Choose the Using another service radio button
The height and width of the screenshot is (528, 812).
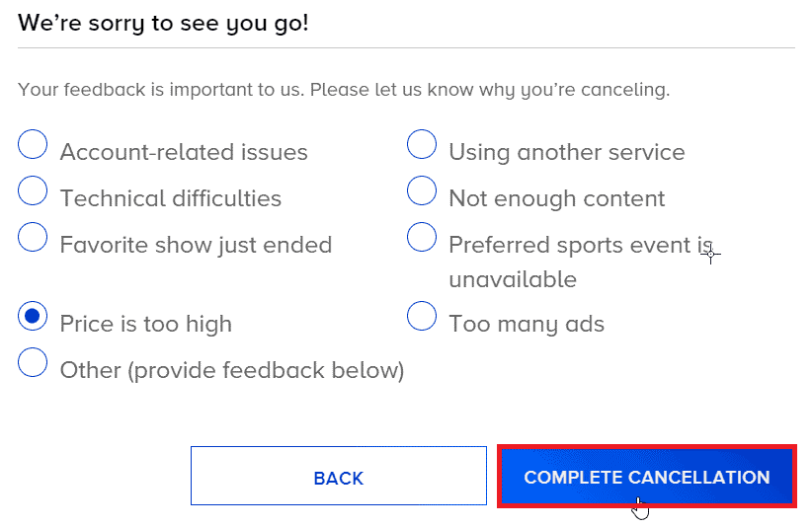[422, 144]
